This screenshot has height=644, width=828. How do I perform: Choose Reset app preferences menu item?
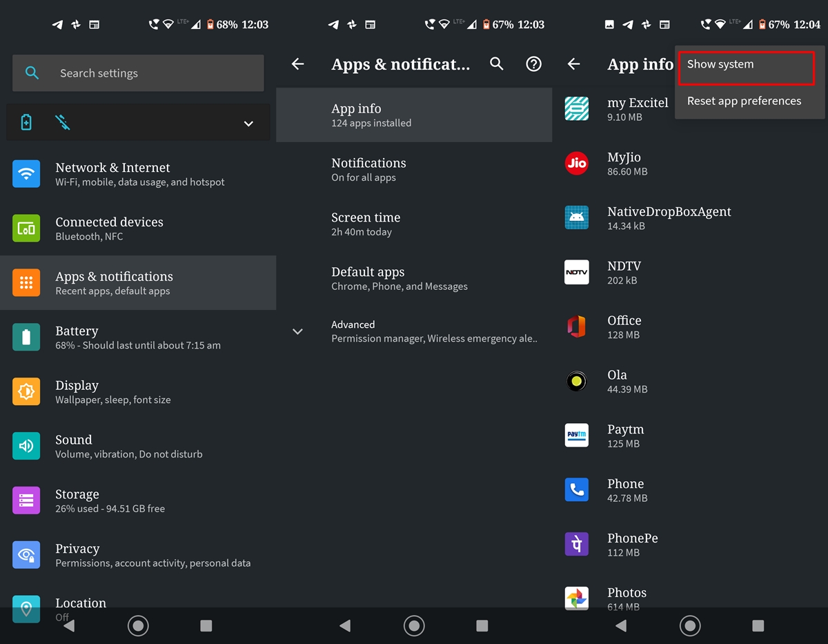tap(744, 101)
